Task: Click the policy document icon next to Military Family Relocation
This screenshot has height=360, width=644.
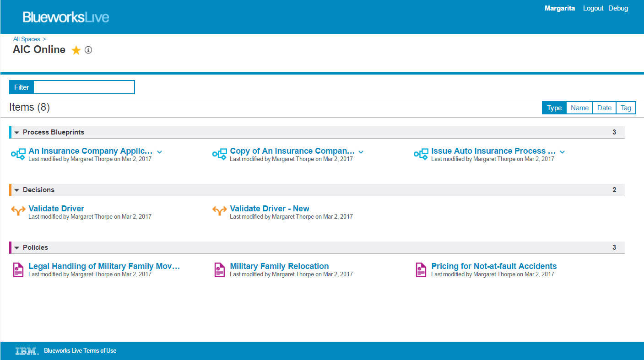Action: point(219,269)
